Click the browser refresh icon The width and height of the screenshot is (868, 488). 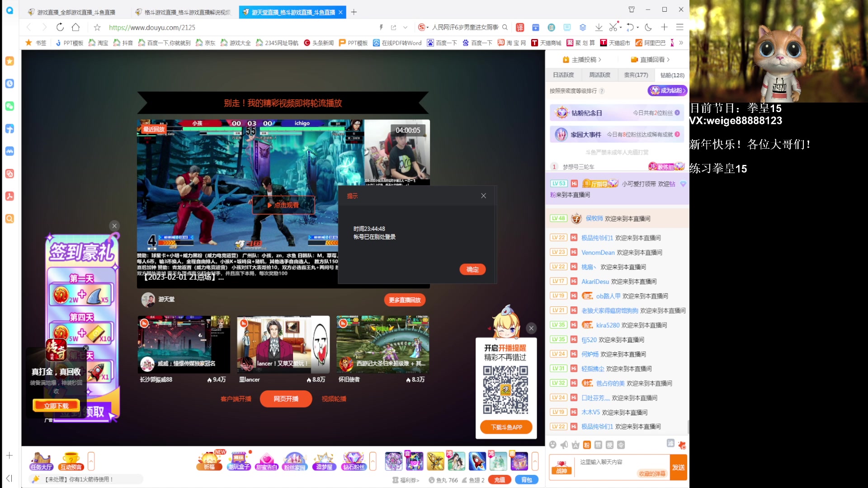tap(60, 27)
